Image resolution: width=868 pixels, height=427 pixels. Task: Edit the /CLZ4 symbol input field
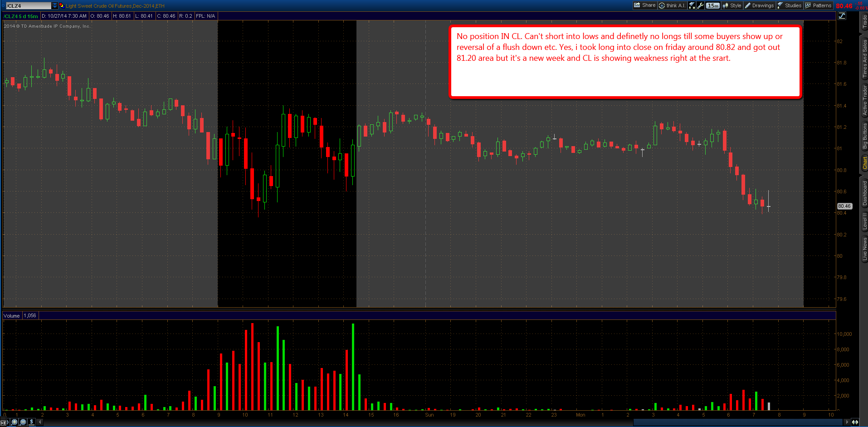[x=28, y=6]
